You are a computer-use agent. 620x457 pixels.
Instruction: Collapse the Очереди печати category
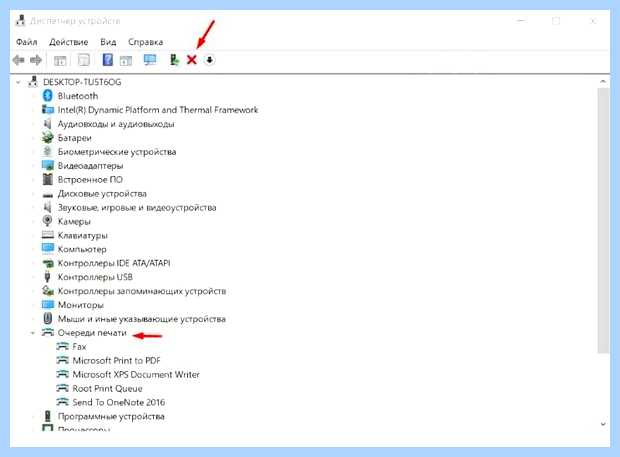(x=33, y=333)
